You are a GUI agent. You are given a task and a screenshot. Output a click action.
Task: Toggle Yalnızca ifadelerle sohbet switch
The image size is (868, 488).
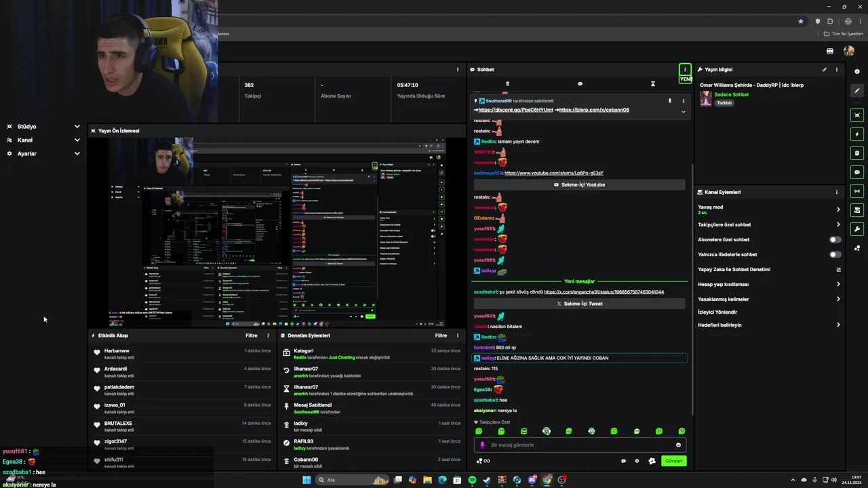[835, 254]
